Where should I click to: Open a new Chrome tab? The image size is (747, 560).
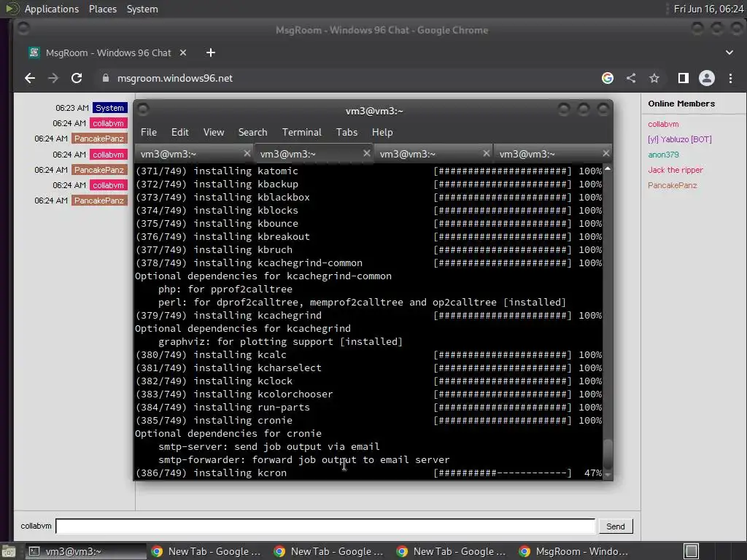(211, 52)
